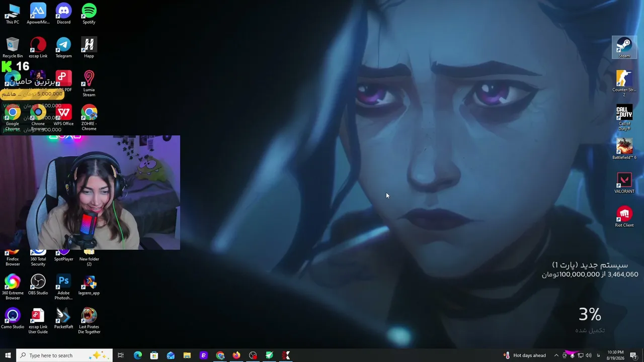Expand the hidden system tray icons

tap(556, 355)
